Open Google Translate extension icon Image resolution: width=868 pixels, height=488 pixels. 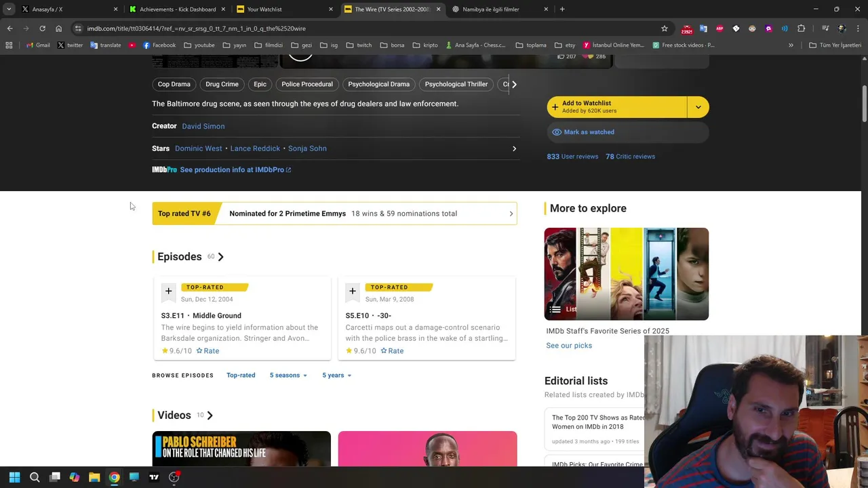coord(703,28)
